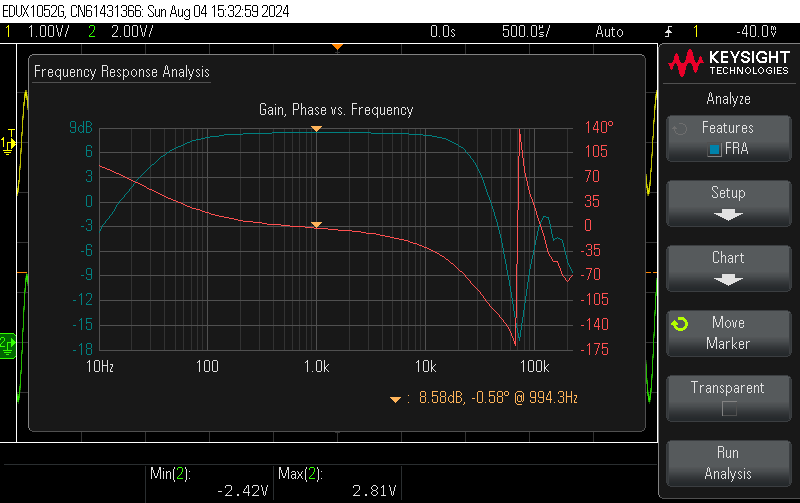800x503 pixels.
Task: Click the -175 phase axis label
Action: [x=594, y=349]
